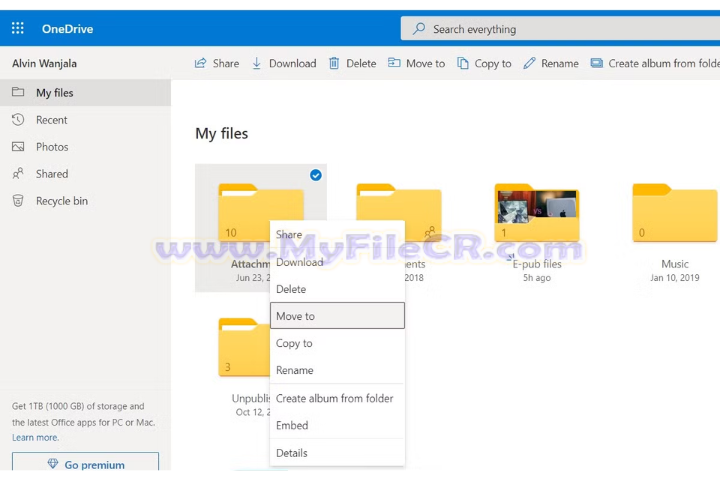Select the Shared label in sidebar
This screenshot has height=480, width=720.
coord(52,174)
